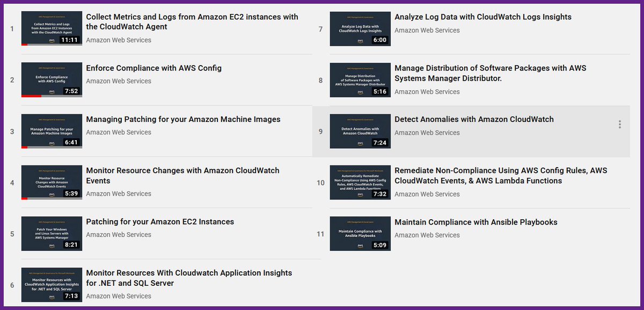Image resolution: width=644 pixels, height=310 pixels.
Task: Open Amazon Web Services channel under Ansible Playbooks video
Action: (x=427, y=235)
